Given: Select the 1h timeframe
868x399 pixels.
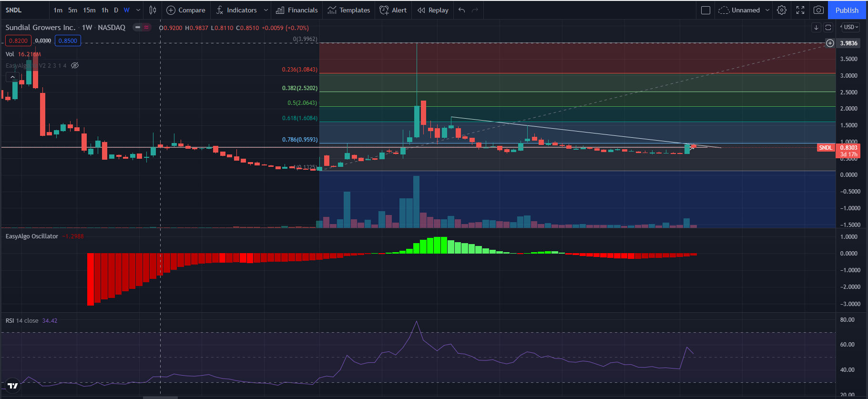Looking at the screenshot, I should tap(105, 10).
